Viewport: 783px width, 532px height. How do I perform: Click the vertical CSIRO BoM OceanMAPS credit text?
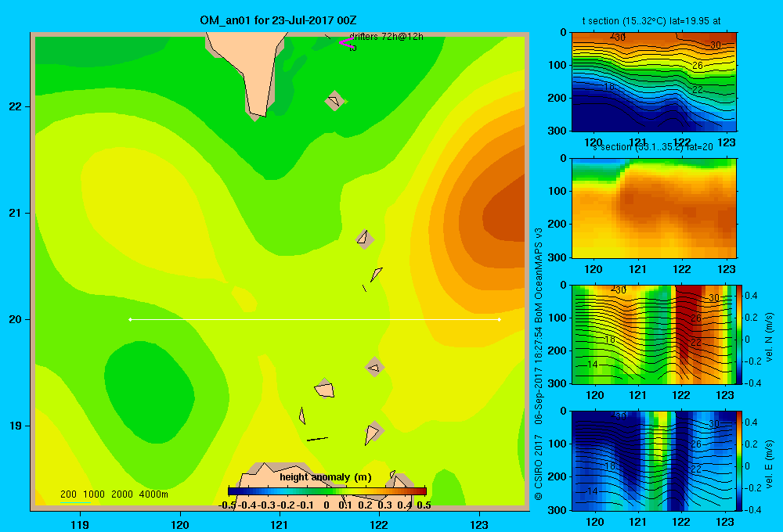point(539,365)
